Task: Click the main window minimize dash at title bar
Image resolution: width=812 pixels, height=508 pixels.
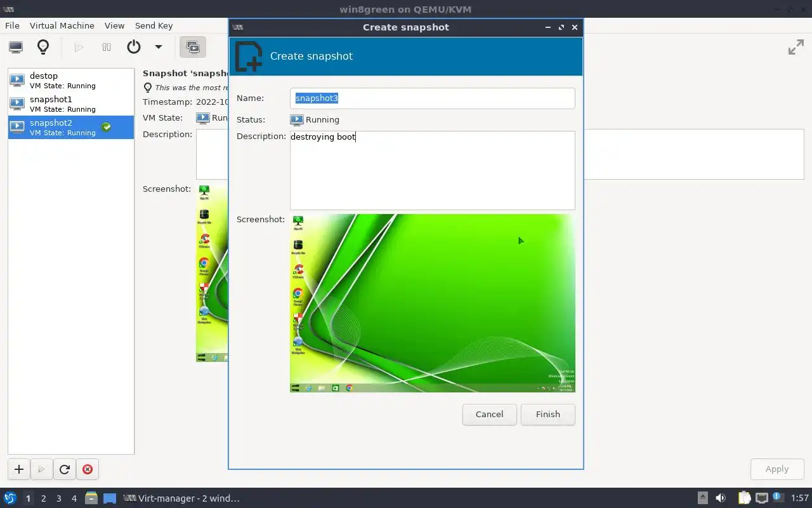Action: (778, 10)
